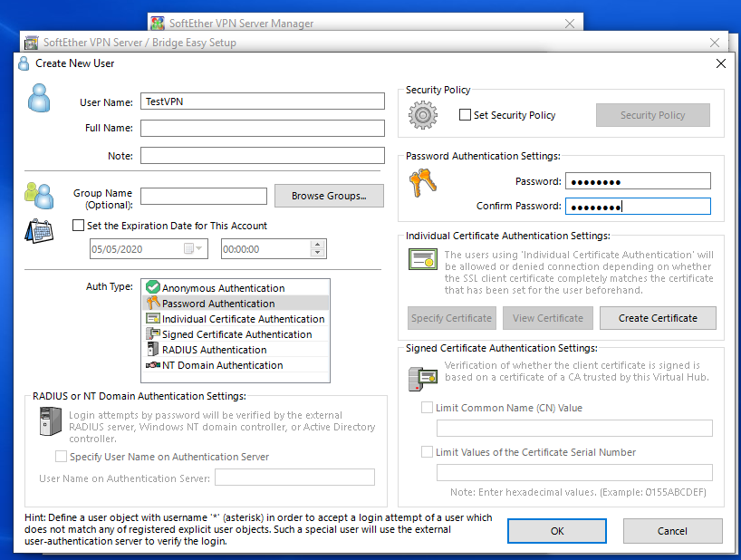Viewport: 741px width, 560px height.
Task: Click the RADIUS Authentication row icon
Action: pos(153,349)
